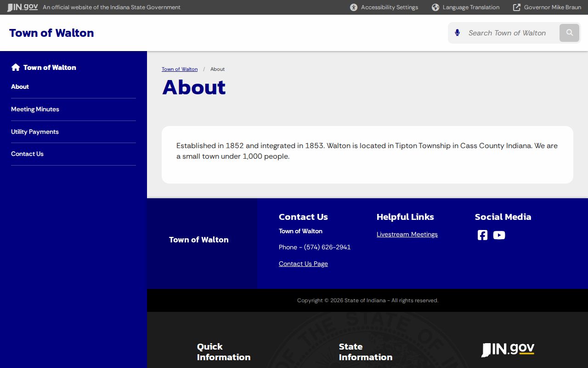
Task: Click the Town of Walton header title
Action: point(51,33)
